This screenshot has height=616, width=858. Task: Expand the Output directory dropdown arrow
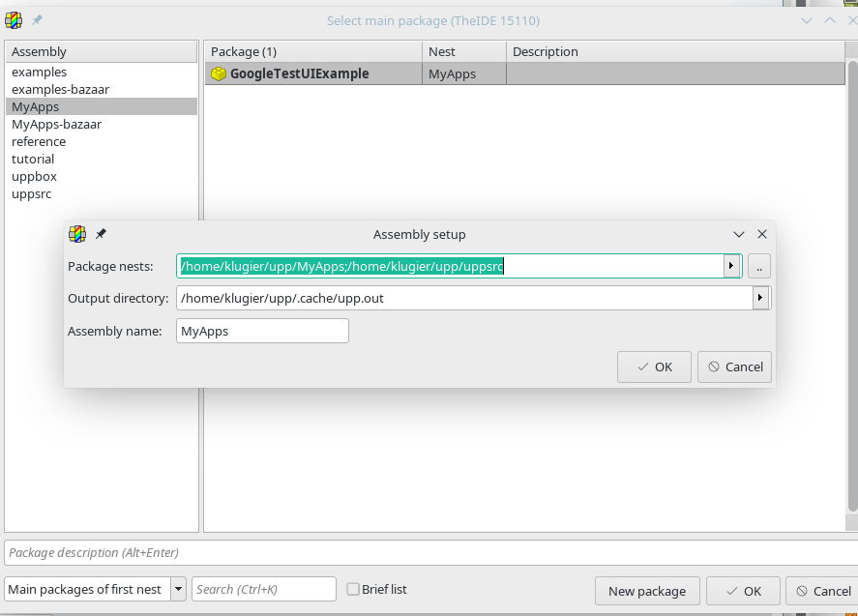click(761, 298)
